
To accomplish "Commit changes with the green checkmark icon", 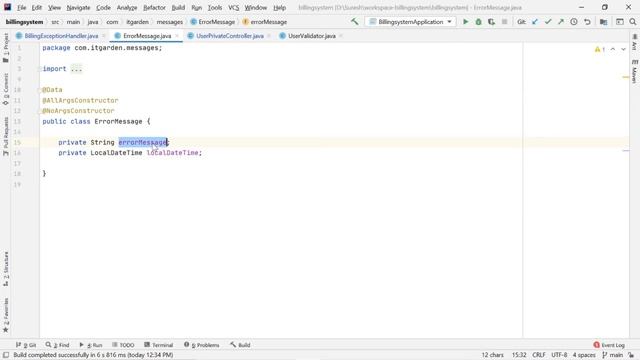I will point(548,22).
